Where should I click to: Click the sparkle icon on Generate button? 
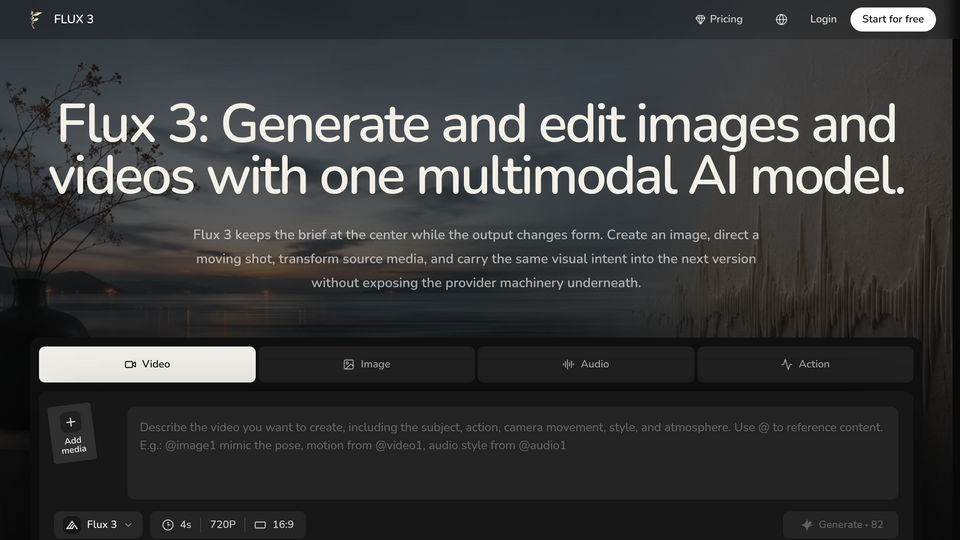point(807,525)
